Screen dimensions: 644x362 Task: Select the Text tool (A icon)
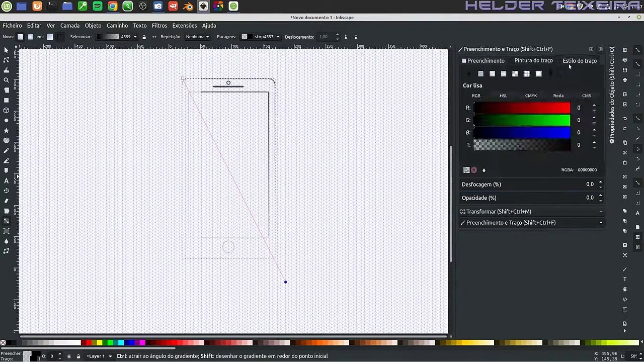point(6,180)
